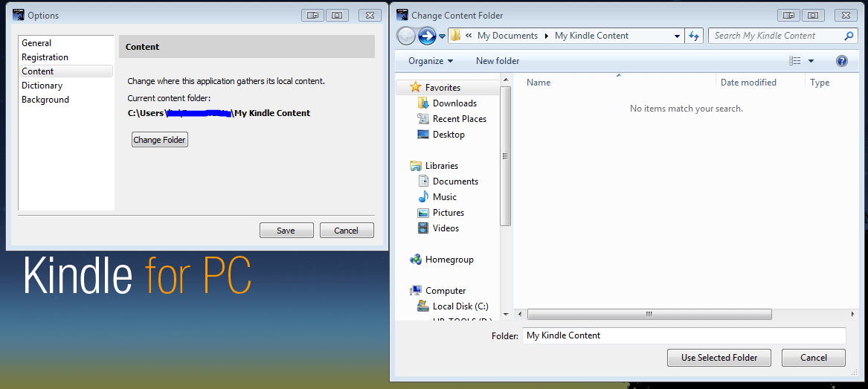The height and width of the screenshot is (389, 868).
Task: Click the Use Selected Folder button
Action: click(x=719, y=358)
